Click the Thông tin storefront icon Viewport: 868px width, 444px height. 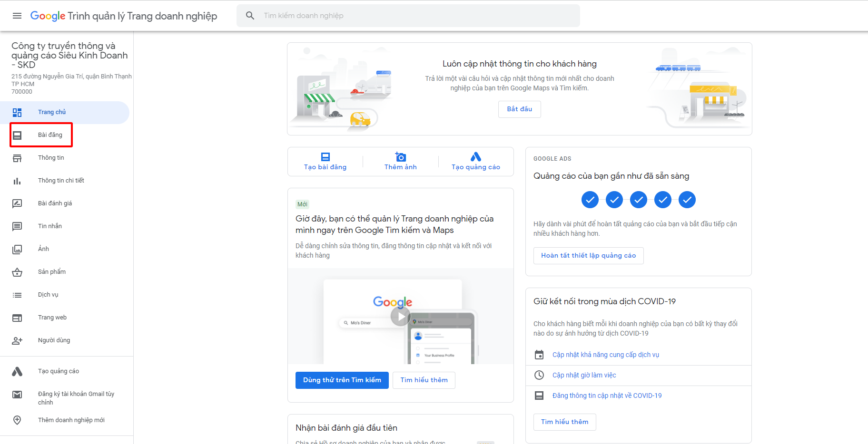pyautogui.click(x=17, y=158)
